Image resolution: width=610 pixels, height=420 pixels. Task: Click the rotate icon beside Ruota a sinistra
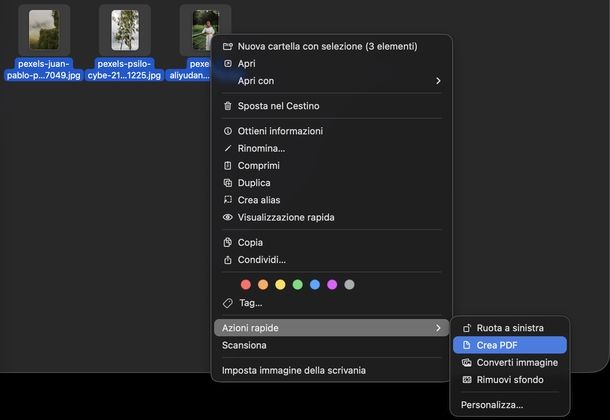coord(467,328)
